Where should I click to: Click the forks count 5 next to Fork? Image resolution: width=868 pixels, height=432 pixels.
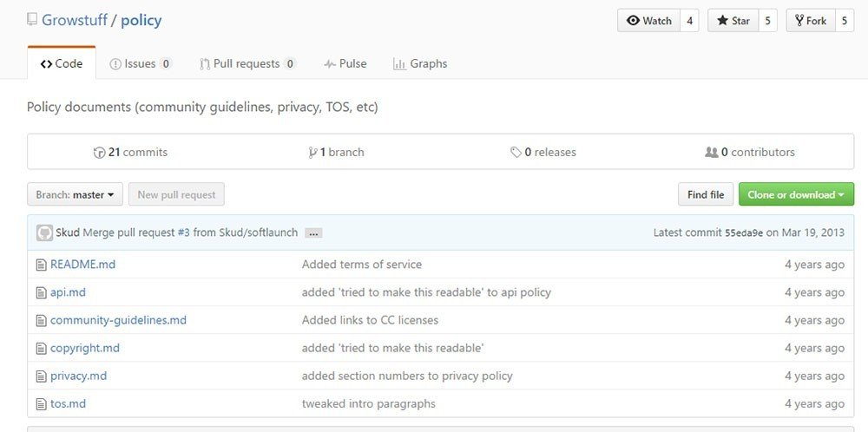845,21
